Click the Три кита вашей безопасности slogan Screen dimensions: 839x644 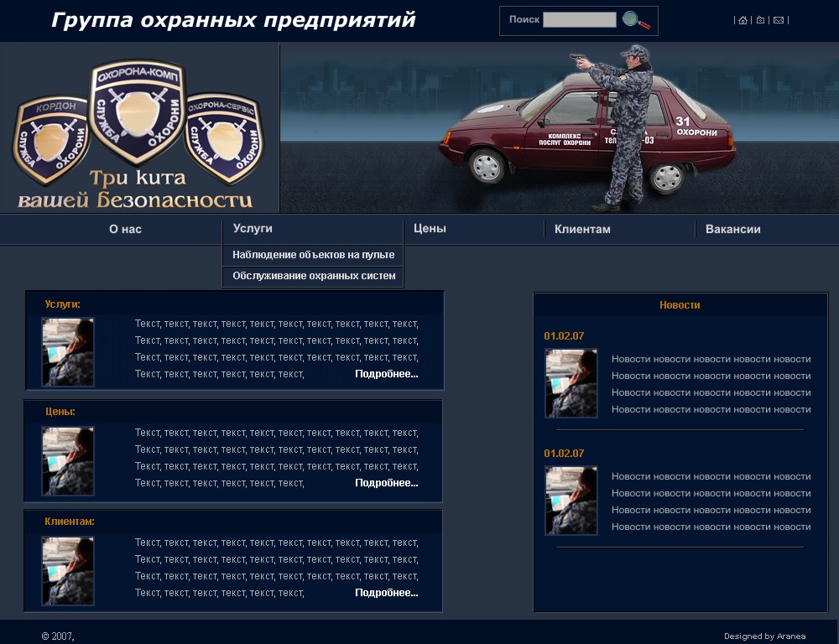pos(135,189)
